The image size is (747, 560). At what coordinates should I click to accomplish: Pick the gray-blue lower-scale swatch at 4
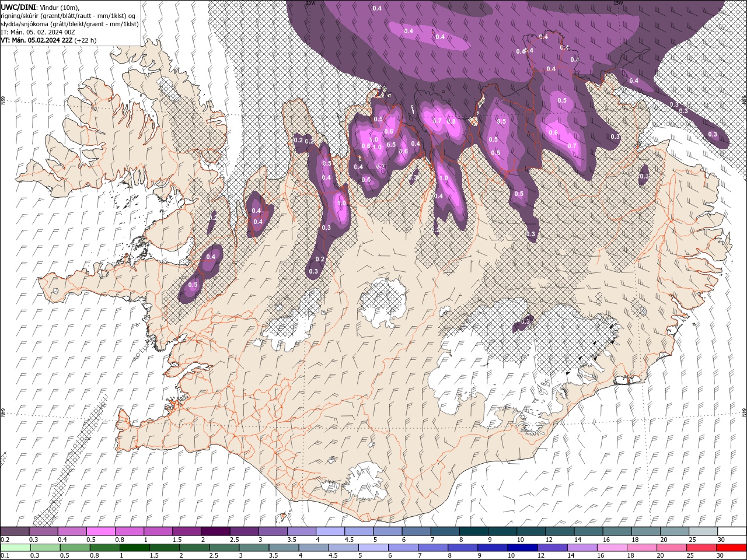click(313, 548)
